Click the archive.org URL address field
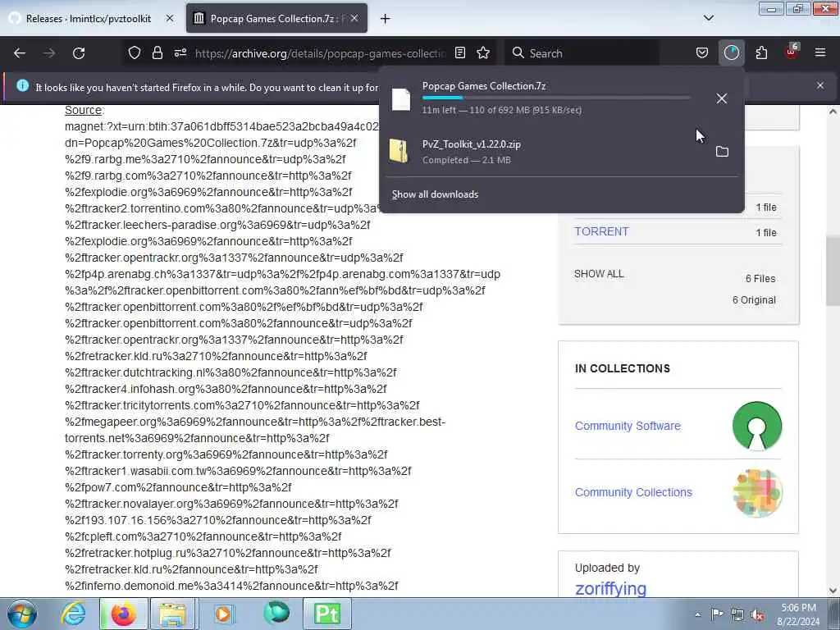Image resolution: width=840 pixels, height=630 pixels. click(x=321, y=53)
